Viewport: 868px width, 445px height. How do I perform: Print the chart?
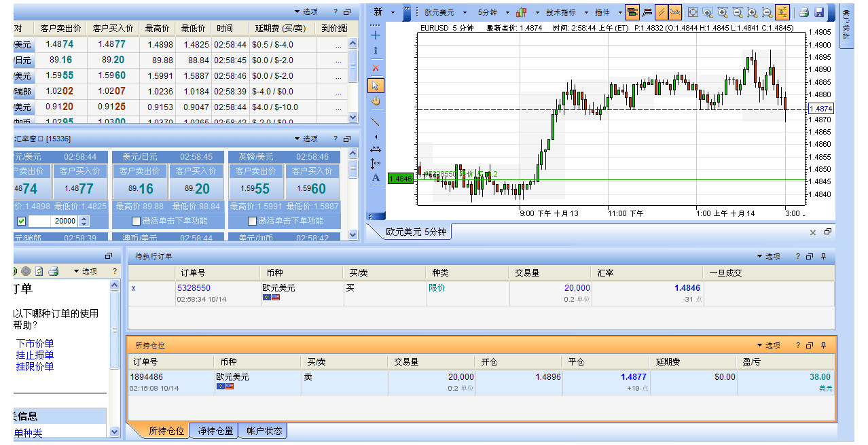(803, 12)
